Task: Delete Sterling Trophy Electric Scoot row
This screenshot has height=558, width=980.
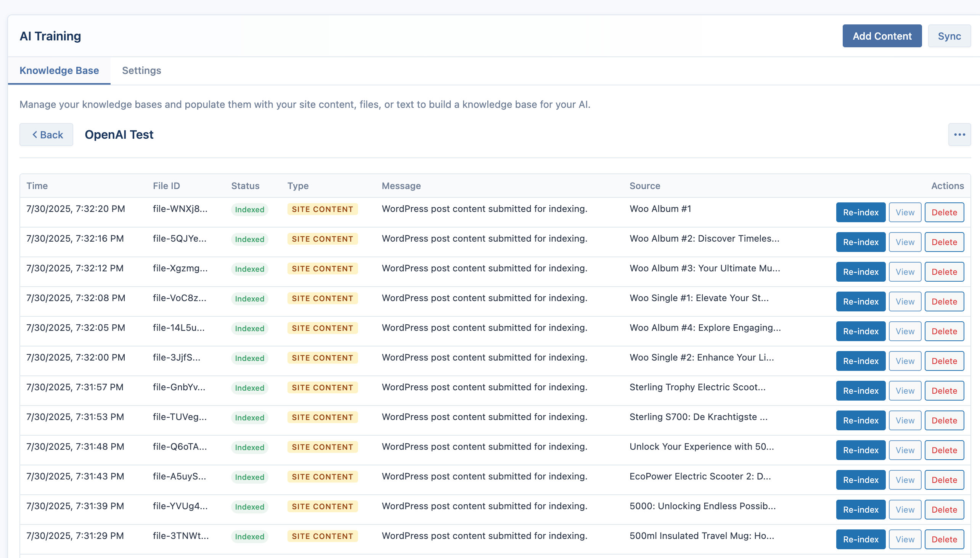Action: coord(944,391)
